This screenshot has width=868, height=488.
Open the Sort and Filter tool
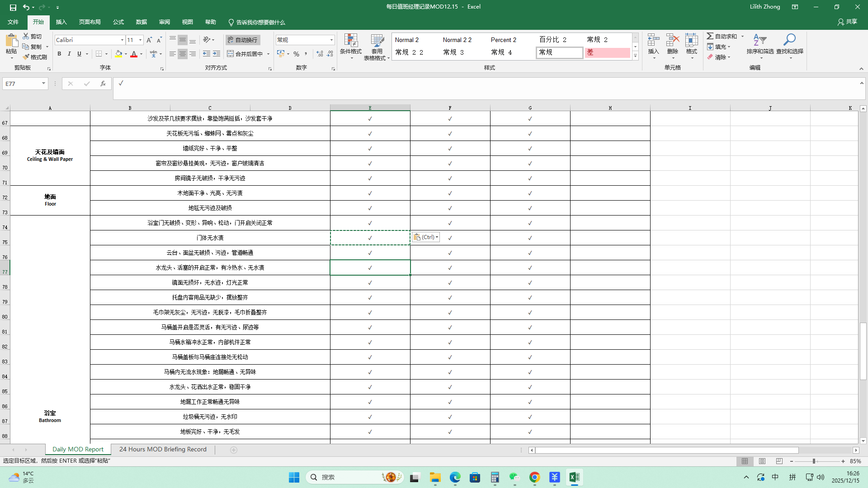(x=760, y=41)
